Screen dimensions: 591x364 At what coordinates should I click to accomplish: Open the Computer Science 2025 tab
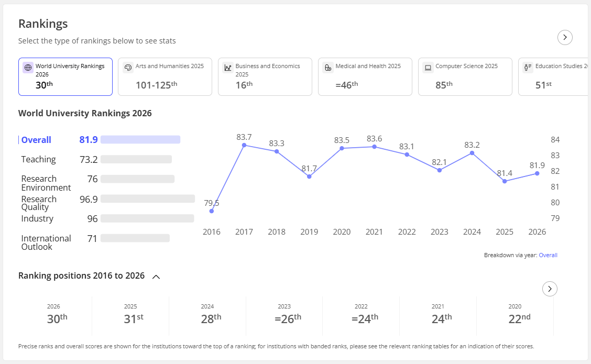coord(465,76)
